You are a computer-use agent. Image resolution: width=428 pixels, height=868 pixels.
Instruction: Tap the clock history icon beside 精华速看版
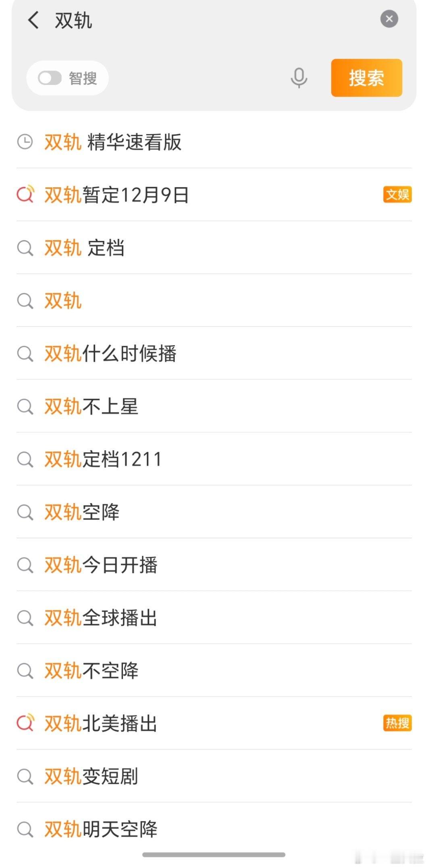coord(25,142)
